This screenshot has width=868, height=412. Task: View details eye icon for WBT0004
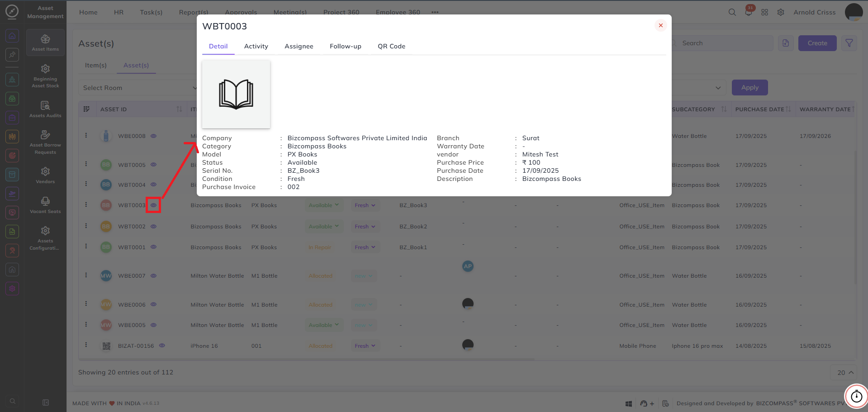point(153,185)
